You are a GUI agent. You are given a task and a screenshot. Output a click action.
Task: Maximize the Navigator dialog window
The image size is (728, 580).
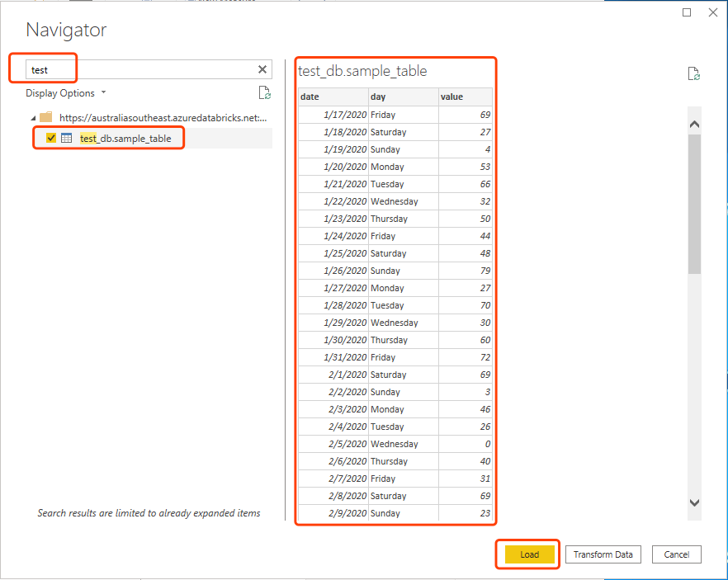(687, 12)
